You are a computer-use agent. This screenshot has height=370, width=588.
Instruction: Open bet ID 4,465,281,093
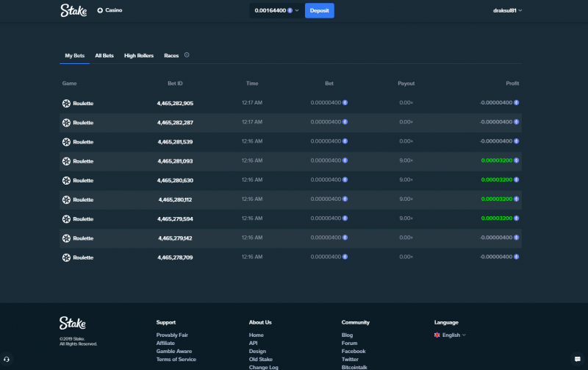point(175,161)
